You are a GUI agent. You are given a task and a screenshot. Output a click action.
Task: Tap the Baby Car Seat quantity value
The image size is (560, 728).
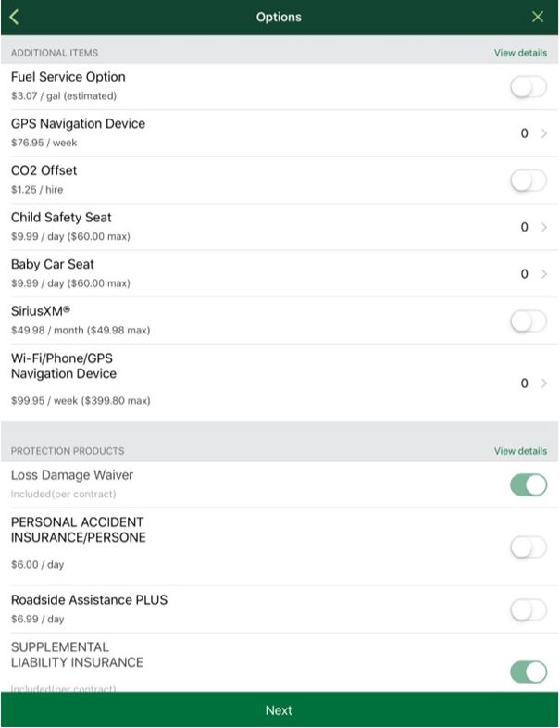(524, 274)
